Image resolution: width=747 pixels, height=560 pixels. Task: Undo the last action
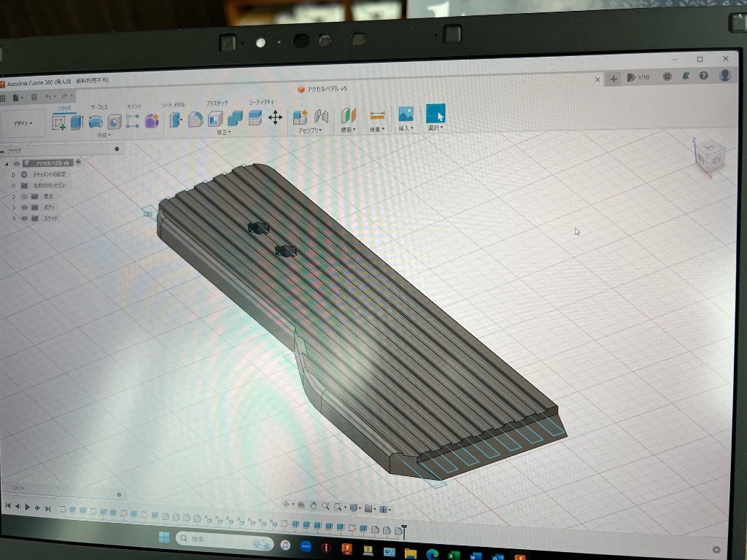pos(48,97)
